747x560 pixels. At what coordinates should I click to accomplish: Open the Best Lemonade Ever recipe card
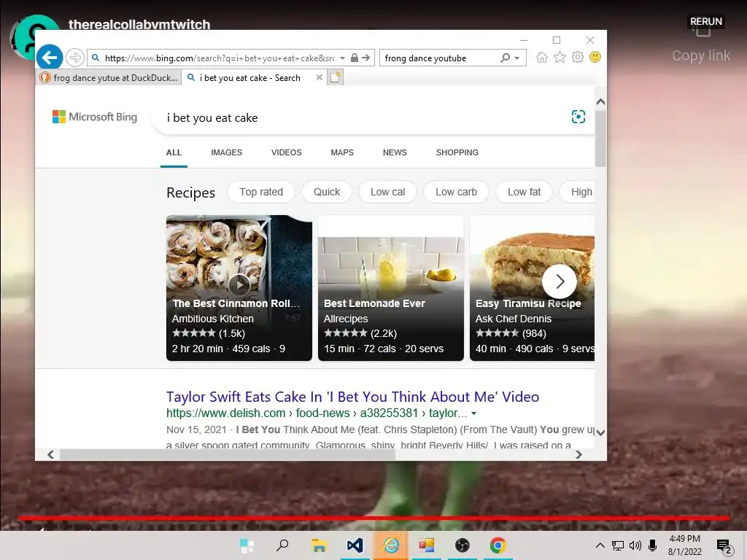tap(391, 288)
